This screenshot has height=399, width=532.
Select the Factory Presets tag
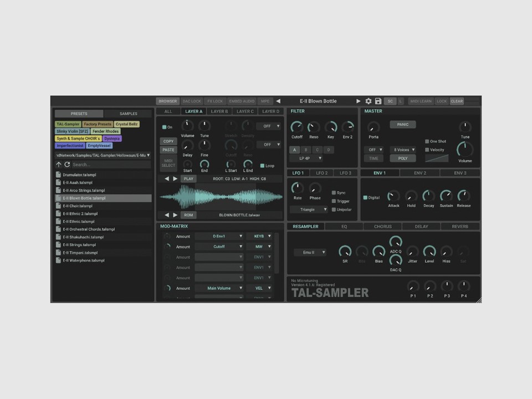98,124
